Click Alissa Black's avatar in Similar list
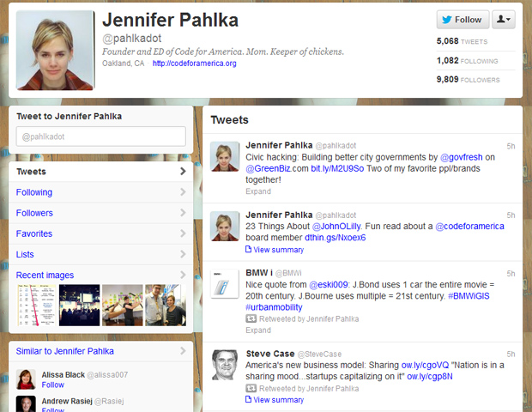The height and width of the screenshot is (412, 532). (27, 379)
